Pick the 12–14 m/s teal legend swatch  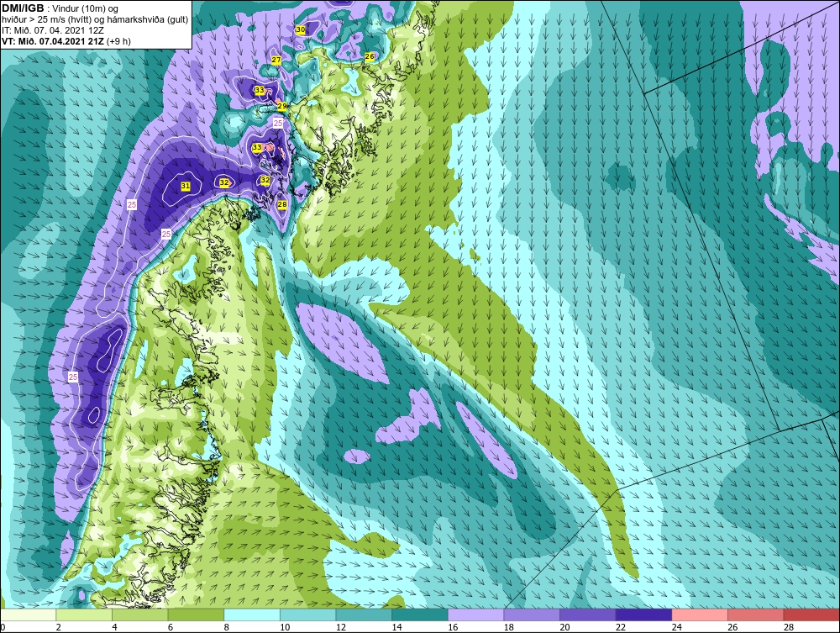click(364, 615)
